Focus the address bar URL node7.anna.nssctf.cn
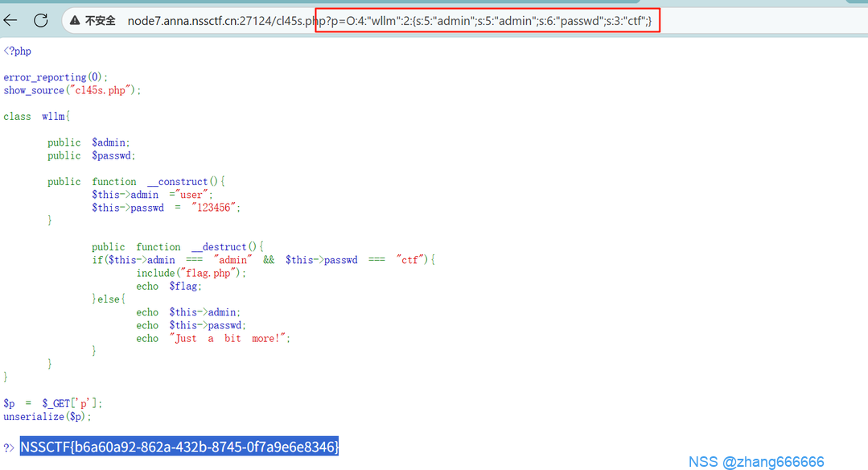The image size is (868, 470). click(389, 21)
